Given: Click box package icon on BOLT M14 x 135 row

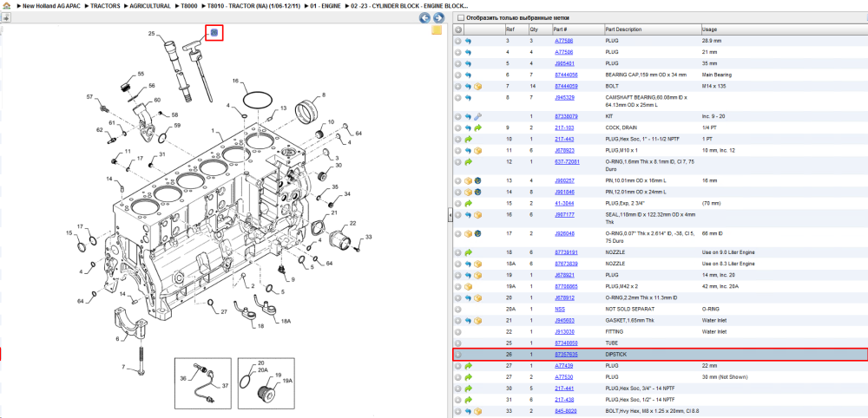Looking at the screenshot, I should click(477, 86).
